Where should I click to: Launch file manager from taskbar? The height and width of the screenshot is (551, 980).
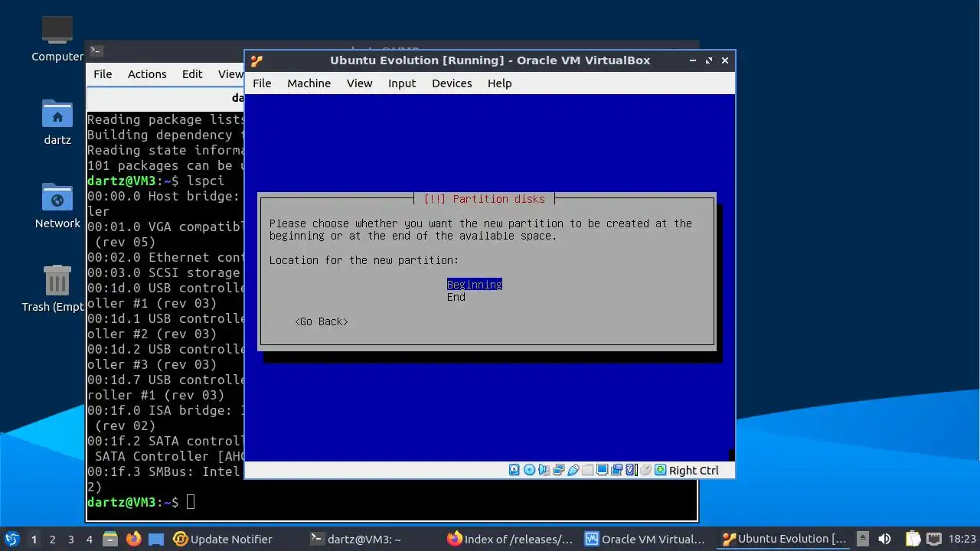[x=109, y=539]
